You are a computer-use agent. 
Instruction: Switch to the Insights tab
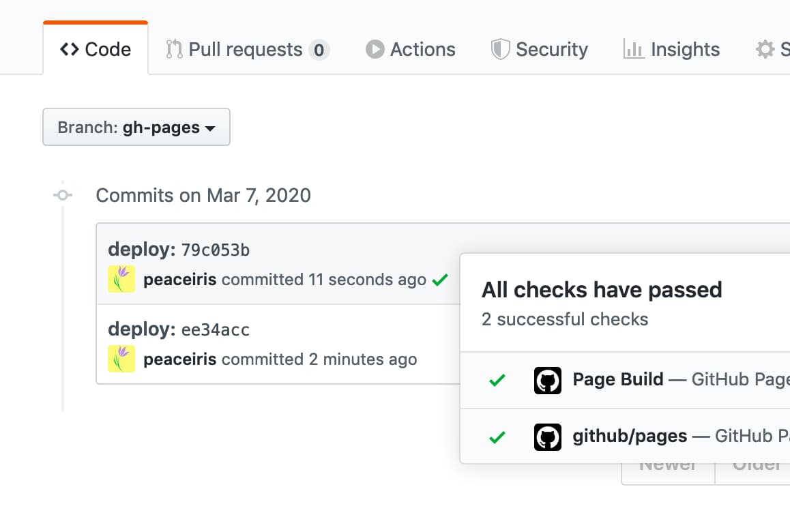coord(672,49)
